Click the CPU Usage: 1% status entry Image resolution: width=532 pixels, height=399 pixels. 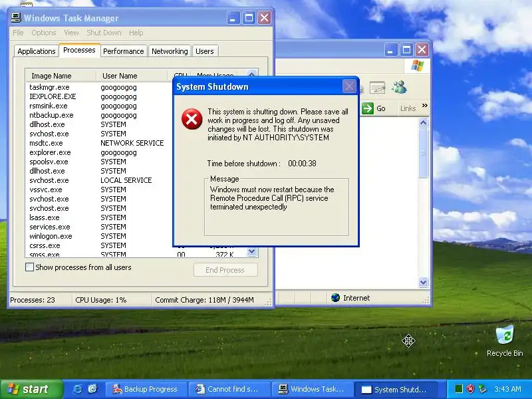coord(101,300)
